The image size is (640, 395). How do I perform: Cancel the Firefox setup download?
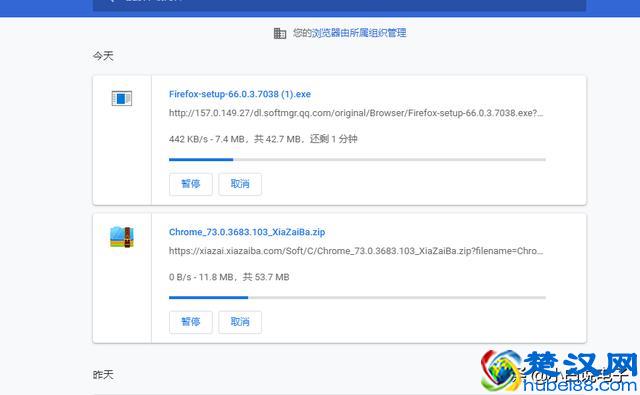(x=240, y=184)
